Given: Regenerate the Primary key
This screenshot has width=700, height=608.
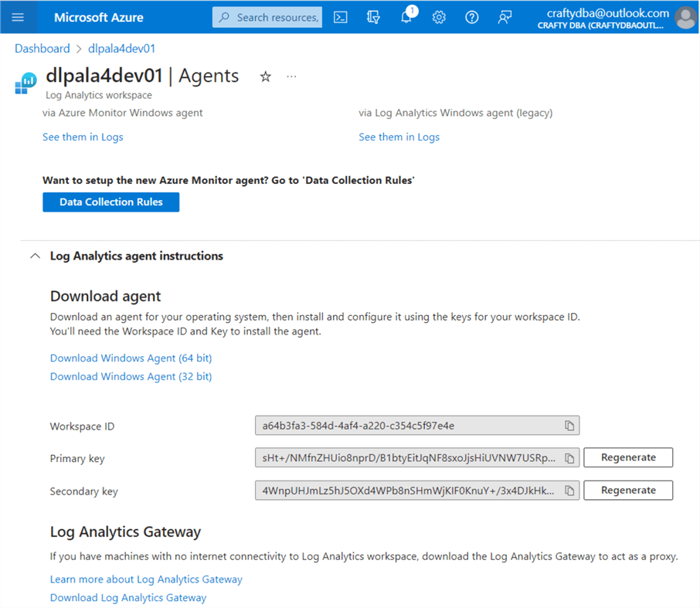Looking at the screenshot, I should coord(628,457).
